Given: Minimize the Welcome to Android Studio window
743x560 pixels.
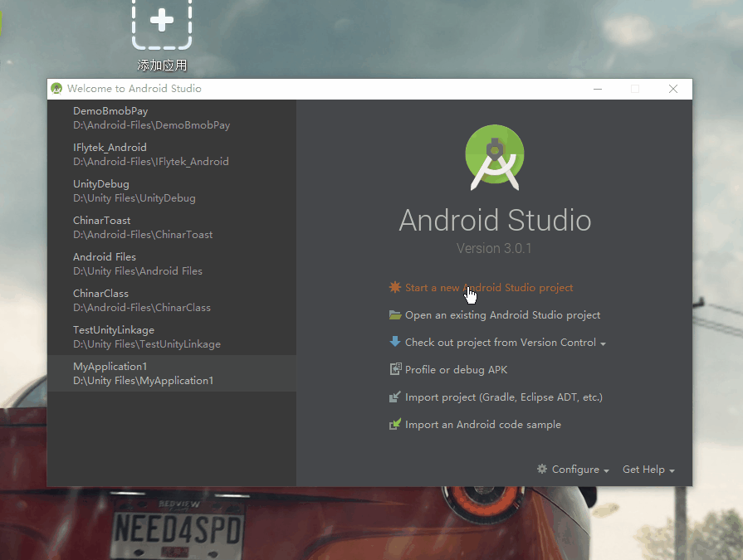Looking at the screenshot, I should (x=598, y=89).
